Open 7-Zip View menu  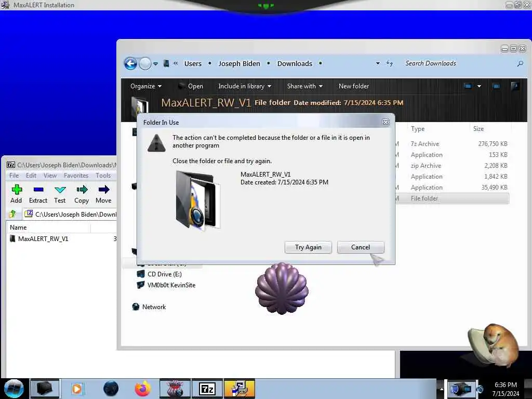point(50,176)
